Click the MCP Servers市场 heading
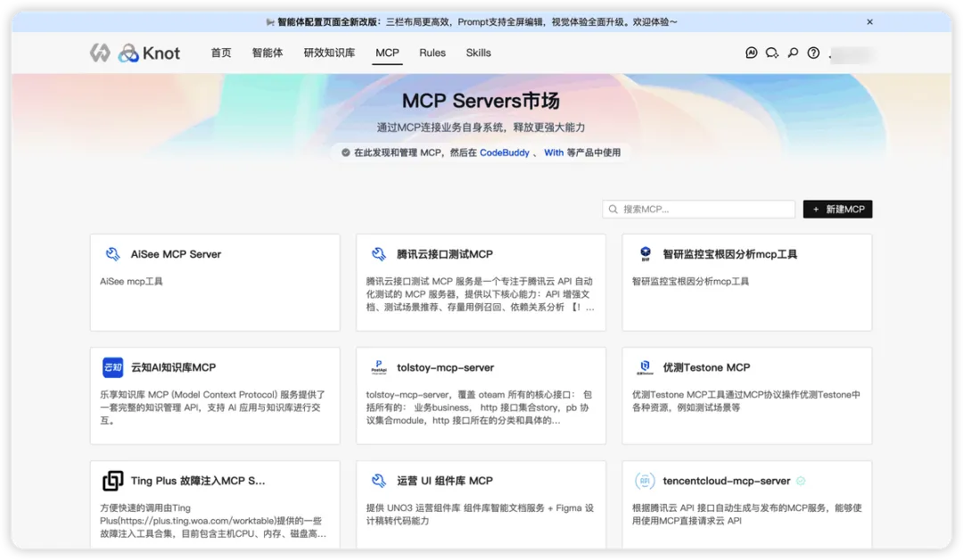The height and width of the screenshot is (560, 963). tap(481, 101)
